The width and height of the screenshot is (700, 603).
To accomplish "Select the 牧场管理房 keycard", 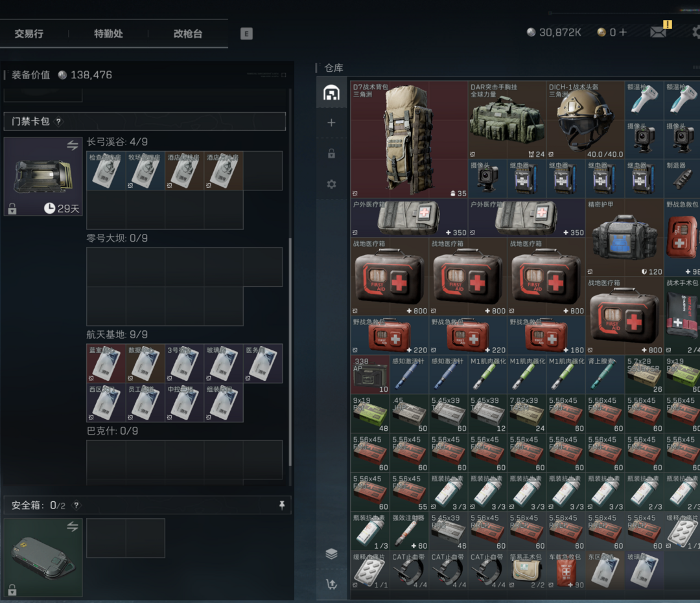I will (x=145, y=171).
